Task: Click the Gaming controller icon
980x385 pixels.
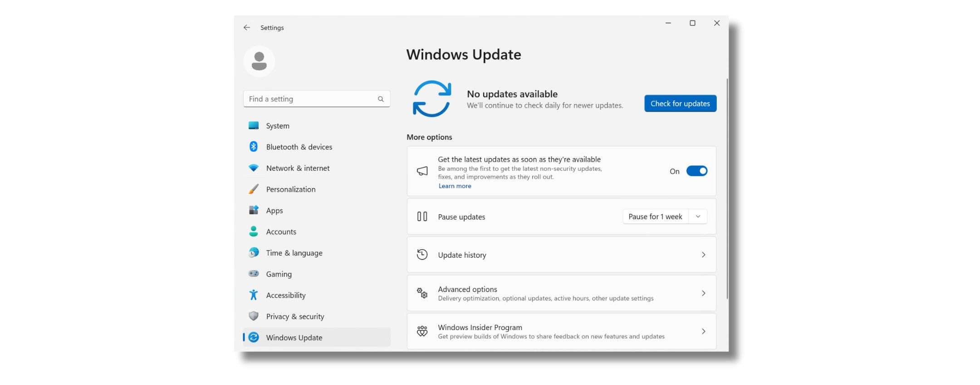Action: click(x=254, y=274)
